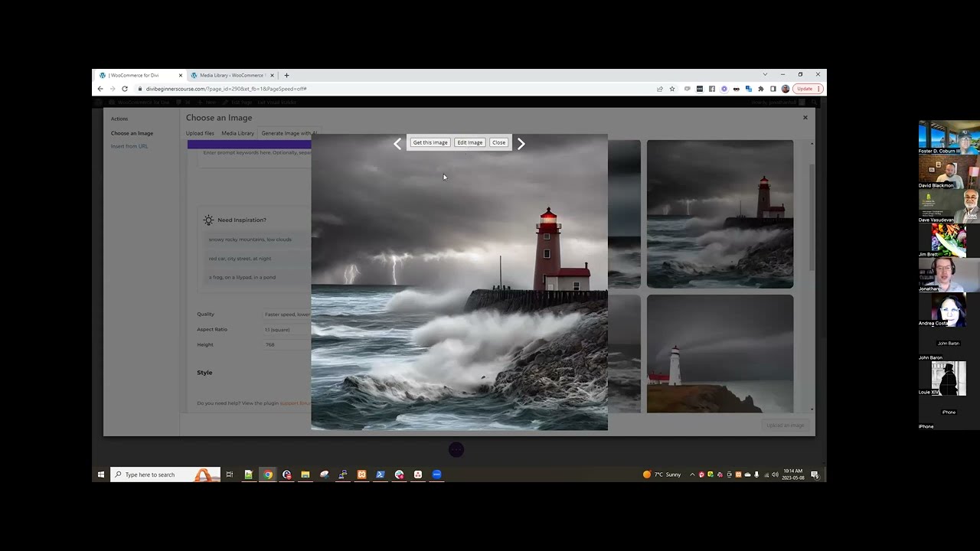Viewport: 980px width, 551px height.
Task: Select the Generate Image with AI tab
Action: (x=289, y=133)
